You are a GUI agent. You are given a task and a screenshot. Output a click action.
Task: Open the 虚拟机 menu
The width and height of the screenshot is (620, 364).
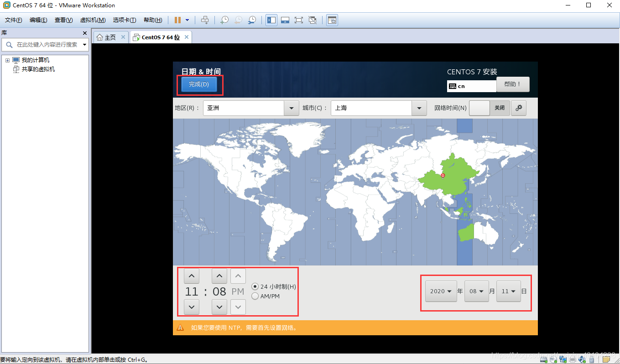[x=93, y=20]
